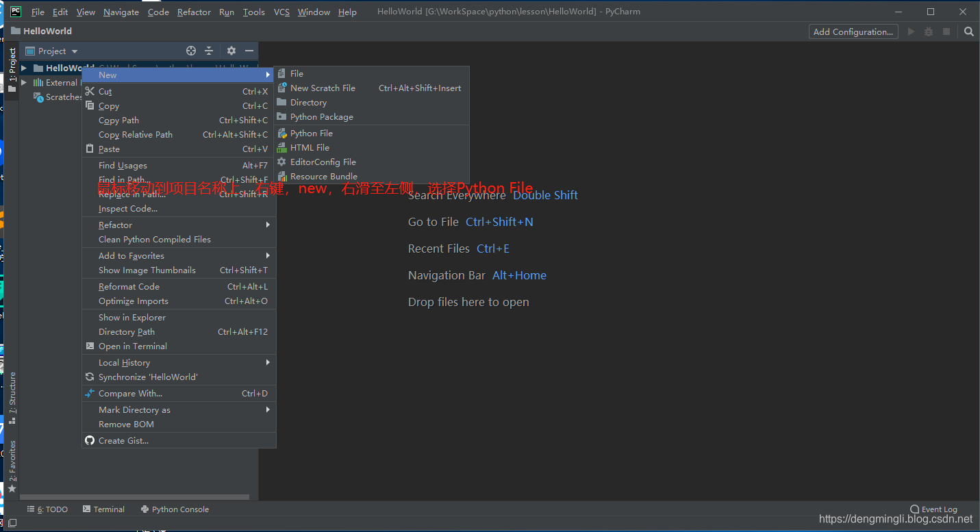This screenshot has width=980, height=532.
Task: Click the tool windows icon in the bottom-left corner
Action: (x=12, y=522)
